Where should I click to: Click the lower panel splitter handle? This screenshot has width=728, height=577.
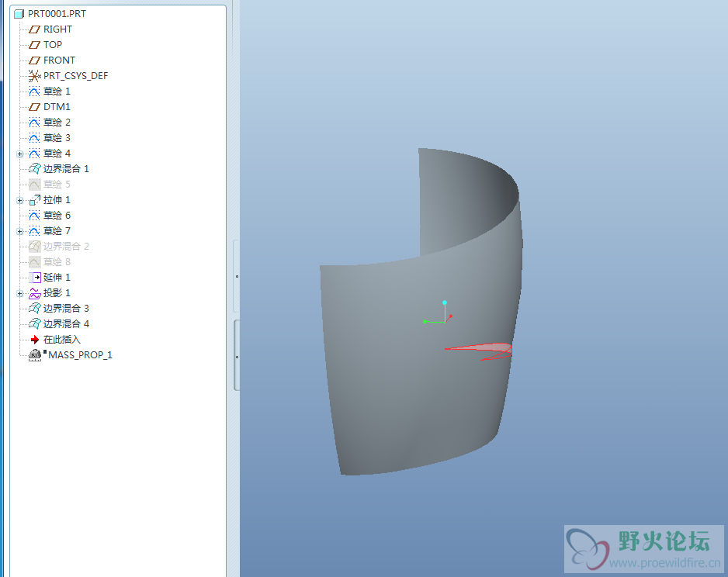click(x=237, y=356)
